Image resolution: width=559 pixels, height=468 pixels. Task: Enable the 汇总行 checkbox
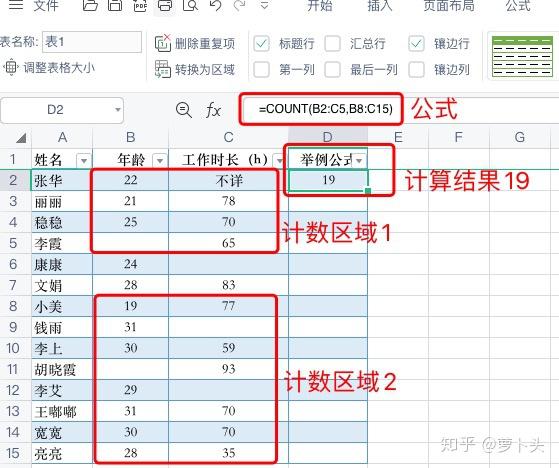[333, 44]
